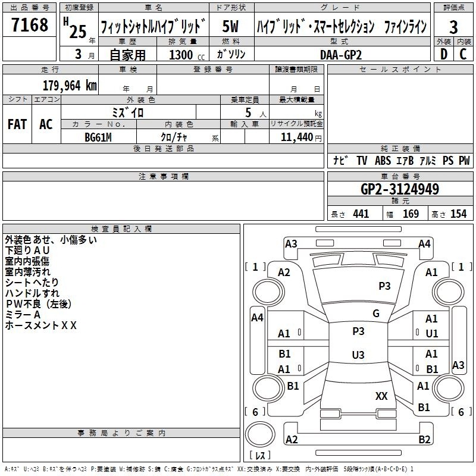Click the U3 dent mark on roof

coord(358,355)
